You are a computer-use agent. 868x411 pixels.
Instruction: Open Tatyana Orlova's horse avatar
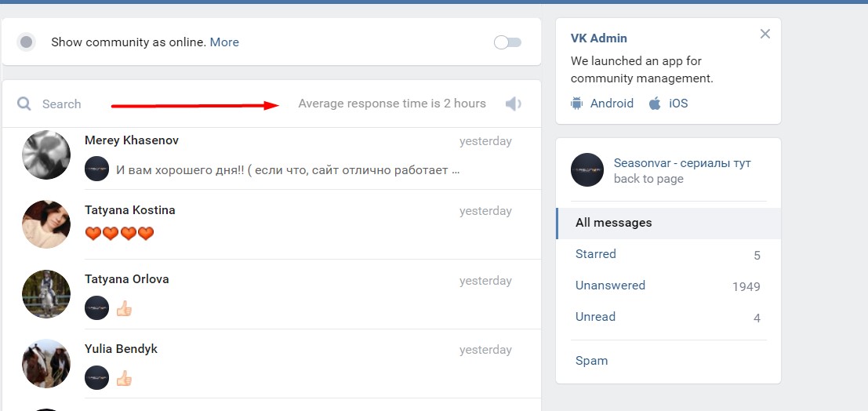pos(46,294)
